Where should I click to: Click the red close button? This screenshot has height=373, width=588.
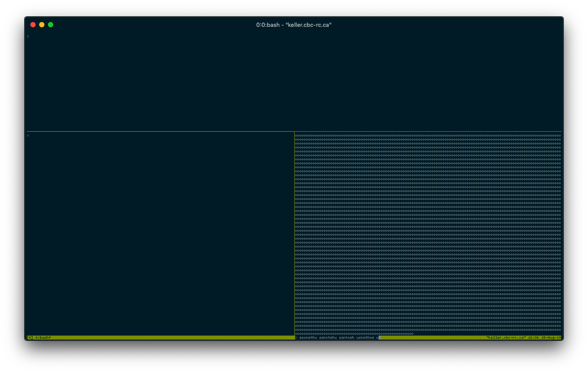pyautogui.click(x=33, y=25)
